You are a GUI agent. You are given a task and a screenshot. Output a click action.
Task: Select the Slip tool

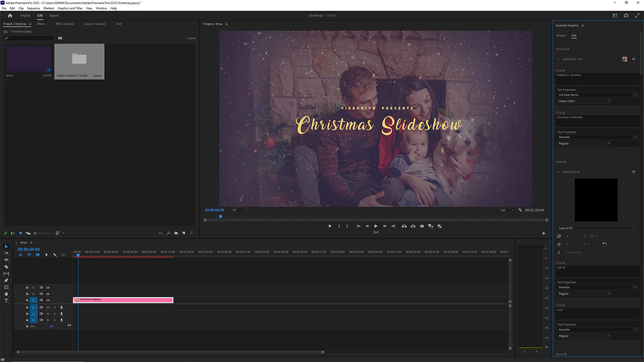pos(6,274)
